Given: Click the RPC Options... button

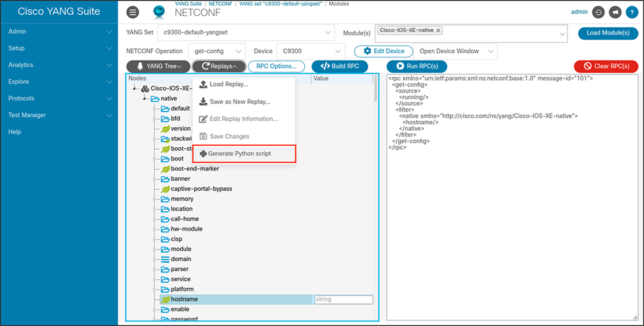Looking at the screenshot, I should (276, 66).
